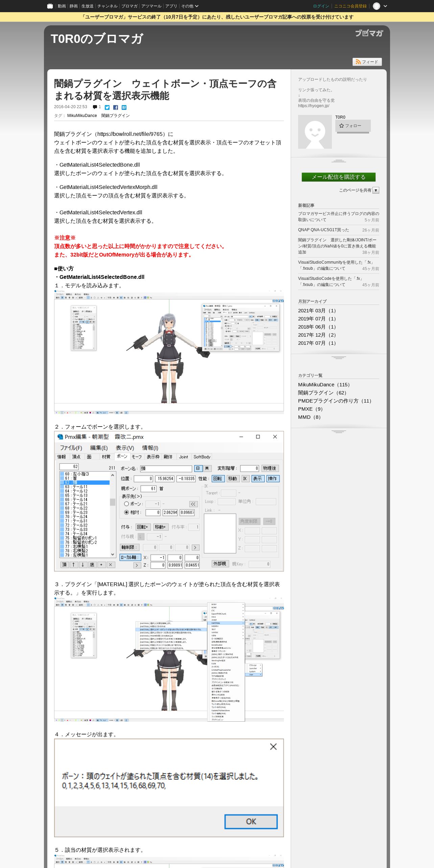Open ファイル(F) menu in Pmx screenshot
The image size is (434, 868).
point(71,448)
